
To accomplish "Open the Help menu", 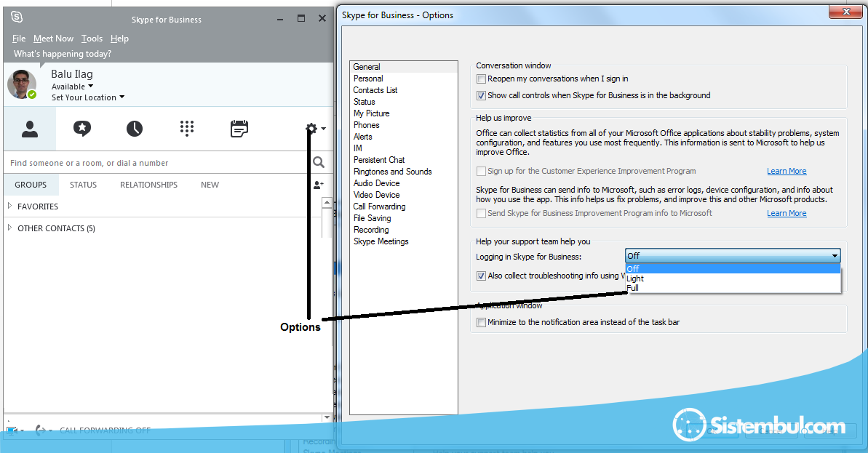I will click(x=119, y=39).
